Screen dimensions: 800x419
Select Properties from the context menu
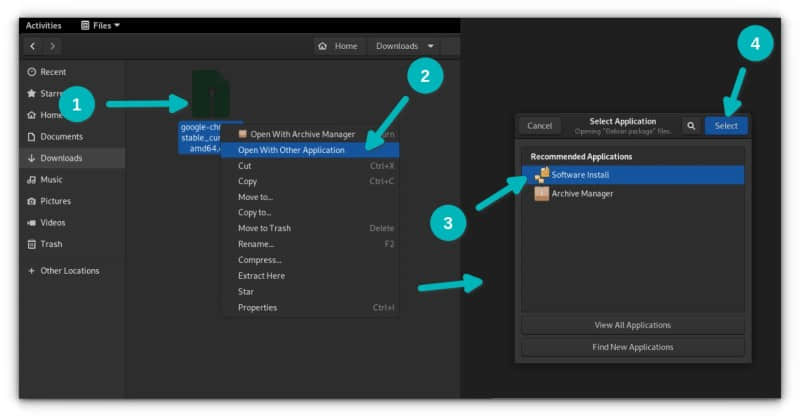[257, 307]
